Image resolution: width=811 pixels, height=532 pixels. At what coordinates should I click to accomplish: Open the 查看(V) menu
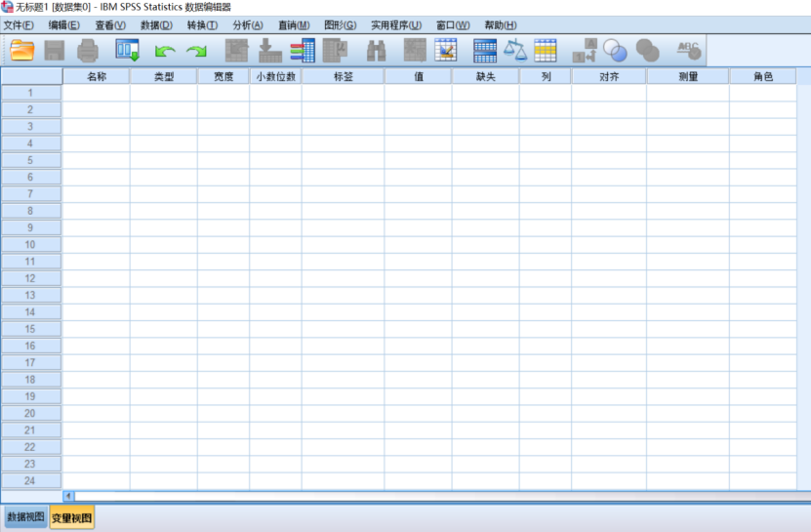[110, 24]
